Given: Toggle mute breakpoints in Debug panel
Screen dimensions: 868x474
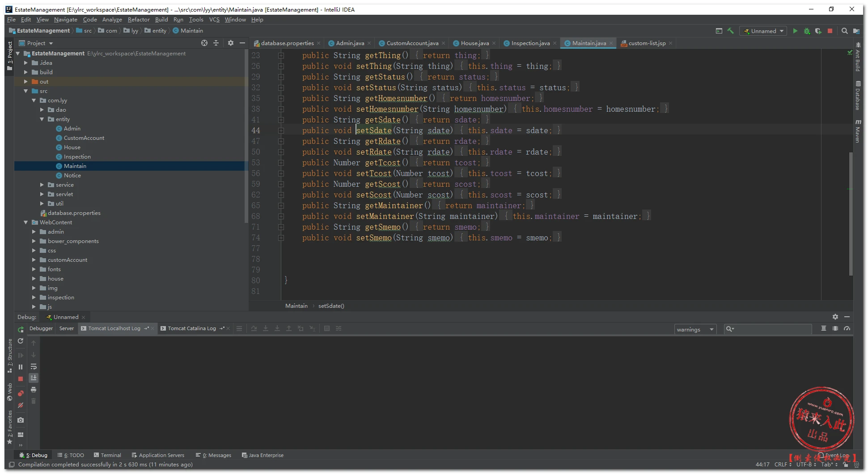Looking at the screenshot, I should coord(21,405).
